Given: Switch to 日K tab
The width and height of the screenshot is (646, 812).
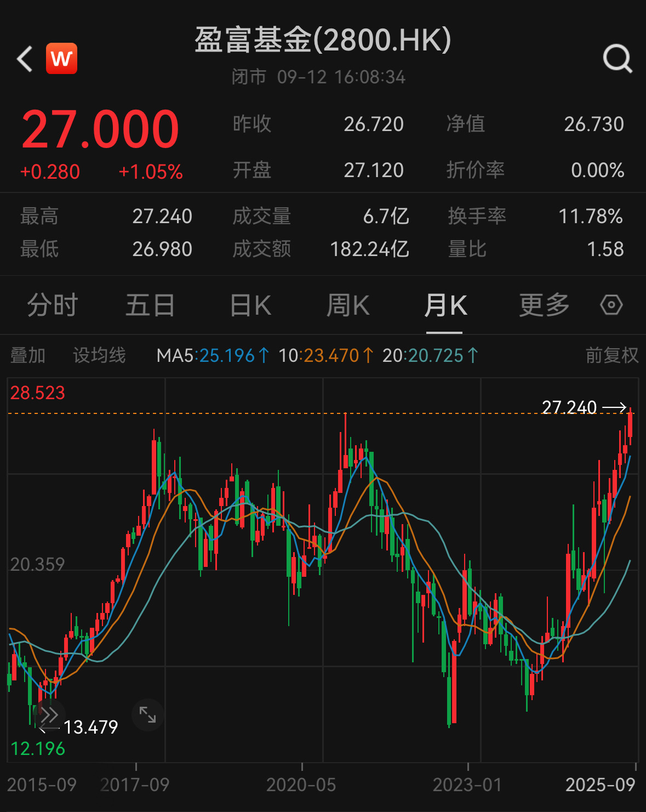Looking at the screenshot, I should (250, 305).
